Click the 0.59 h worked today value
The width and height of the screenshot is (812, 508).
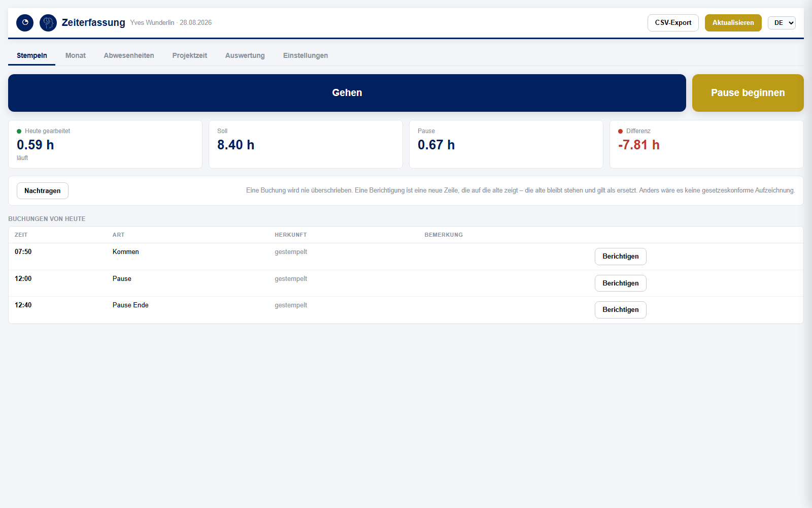tap(36, 145)
